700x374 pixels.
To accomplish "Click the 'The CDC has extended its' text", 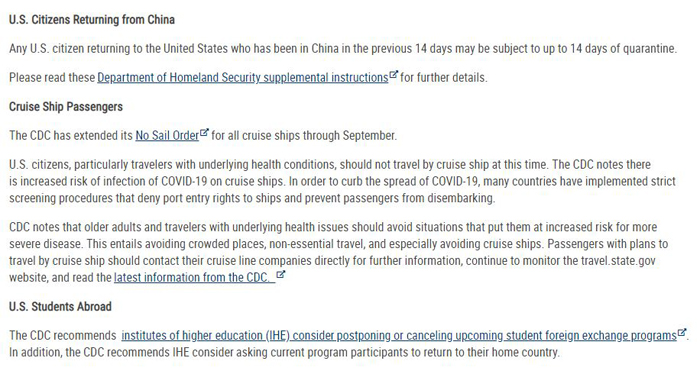I will pyautogui.click(x=71, y=136).
